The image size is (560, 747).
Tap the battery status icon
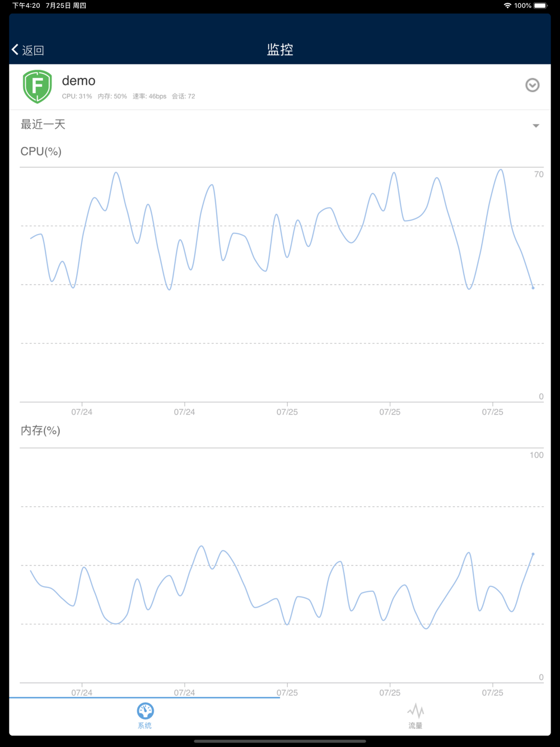point(540,6)
